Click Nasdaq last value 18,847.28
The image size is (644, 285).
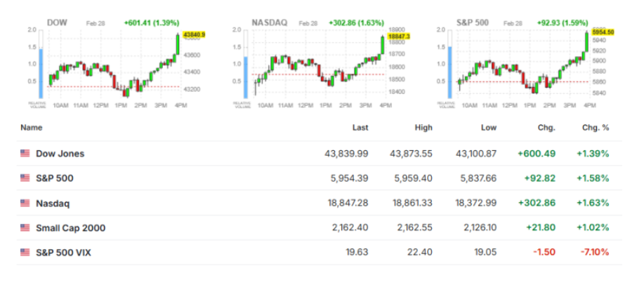tap(347, 204)
